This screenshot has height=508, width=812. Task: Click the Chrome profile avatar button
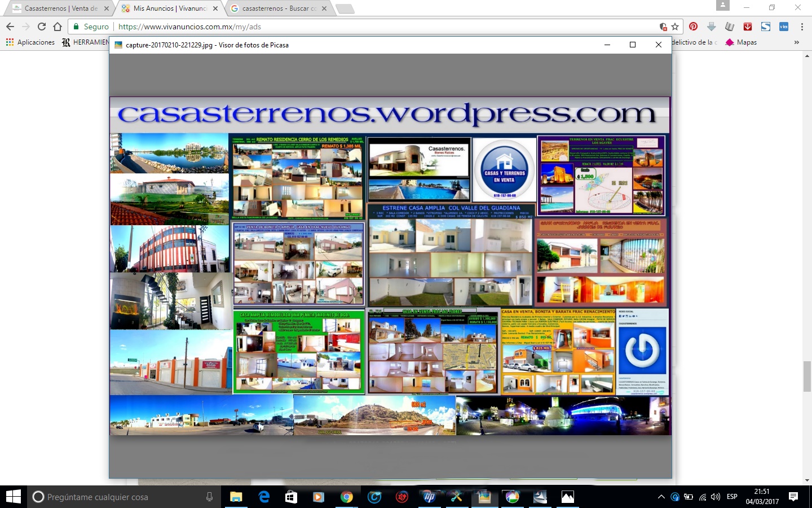click(723, 5)
